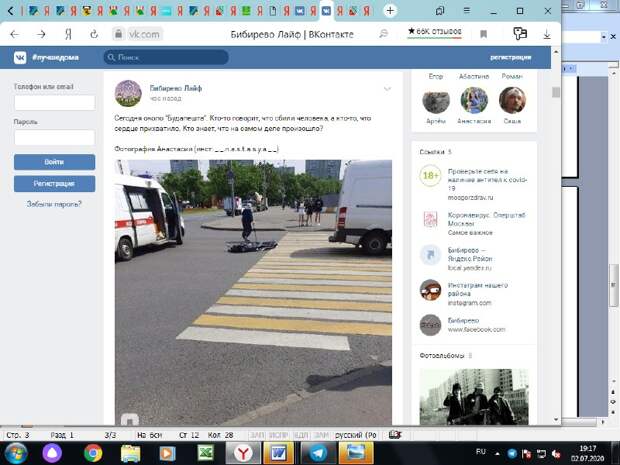Click the page scrollbar down arrow

click(x=556, y=419)
